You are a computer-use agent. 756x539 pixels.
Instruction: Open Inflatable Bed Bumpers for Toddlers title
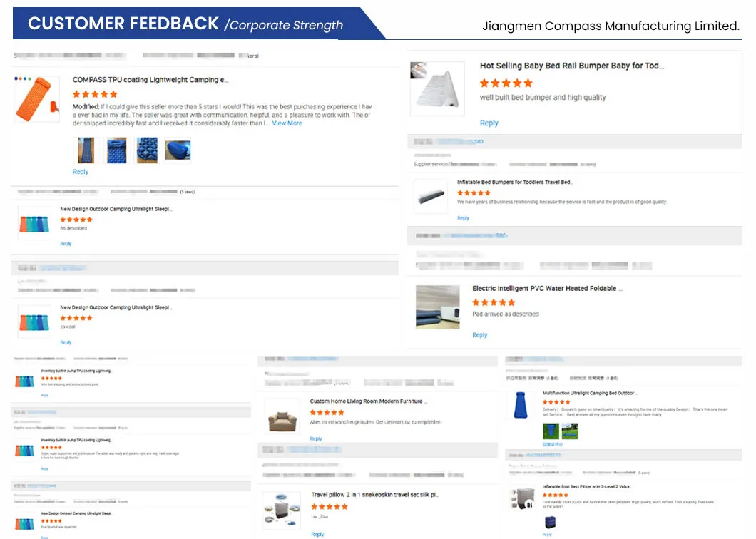[x=514, y=183]
